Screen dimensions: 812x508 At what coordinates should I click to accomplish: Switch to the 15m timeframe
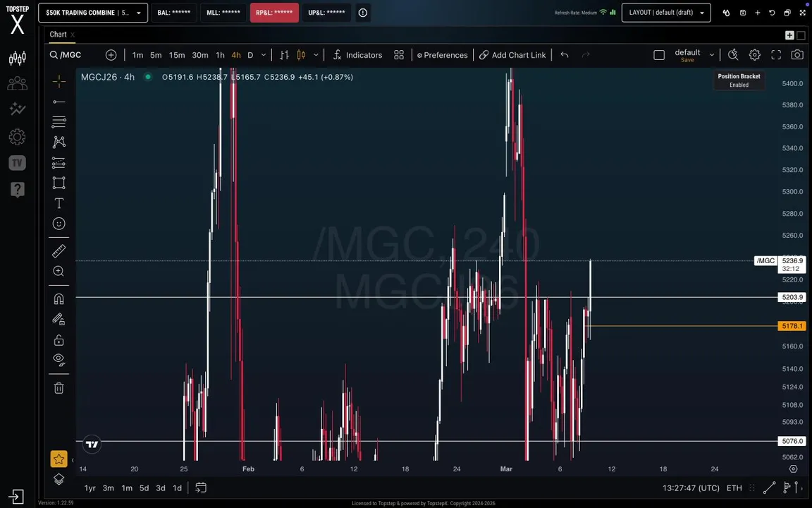tap(177, 55)
